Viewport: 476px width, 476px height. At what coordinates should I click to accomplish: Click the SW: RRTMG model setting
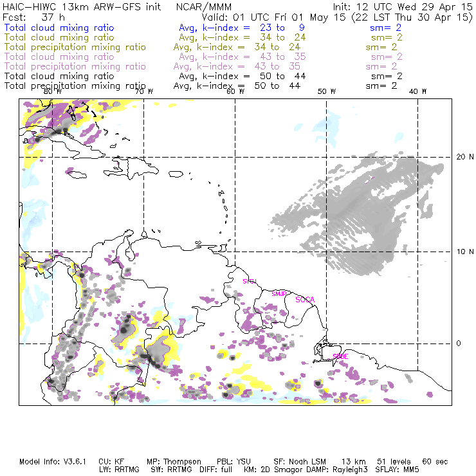click(x=172, y=470)
